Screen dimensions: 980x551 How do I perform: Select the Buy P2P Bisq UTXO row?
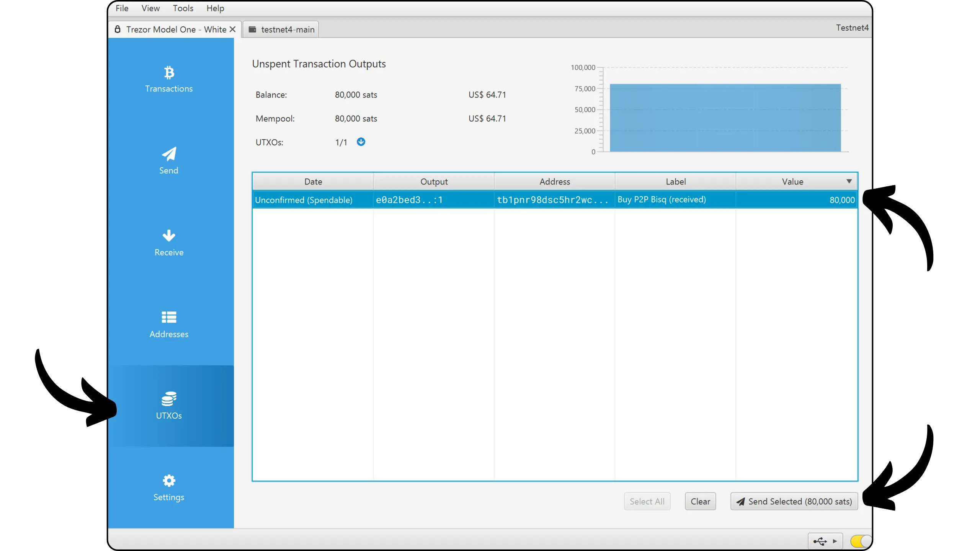coord(554,200)
